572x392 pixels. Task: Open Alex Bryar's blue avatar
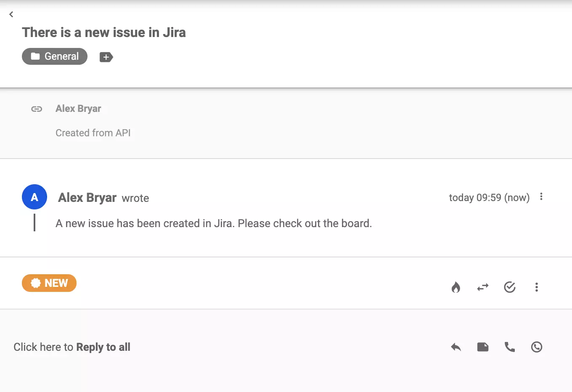tap(34, 196)
